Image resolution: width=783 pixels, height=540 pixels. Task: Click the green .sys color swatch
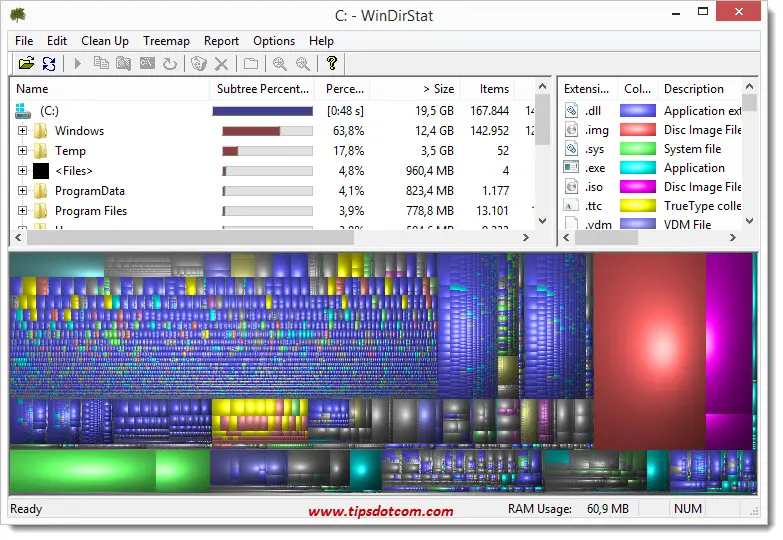point(638,149)
